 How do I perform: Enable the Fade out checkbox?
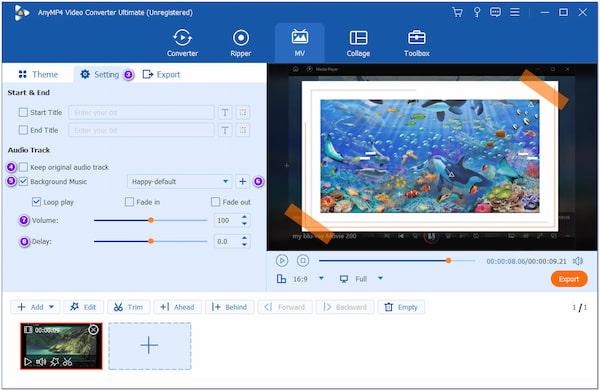coord(215,202)
